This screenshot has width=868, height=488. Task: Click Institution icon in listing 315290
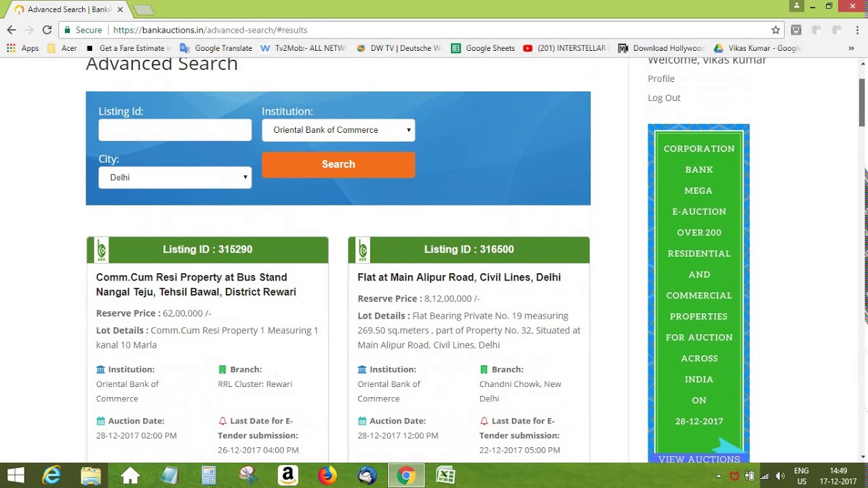(x=100, y=369)
